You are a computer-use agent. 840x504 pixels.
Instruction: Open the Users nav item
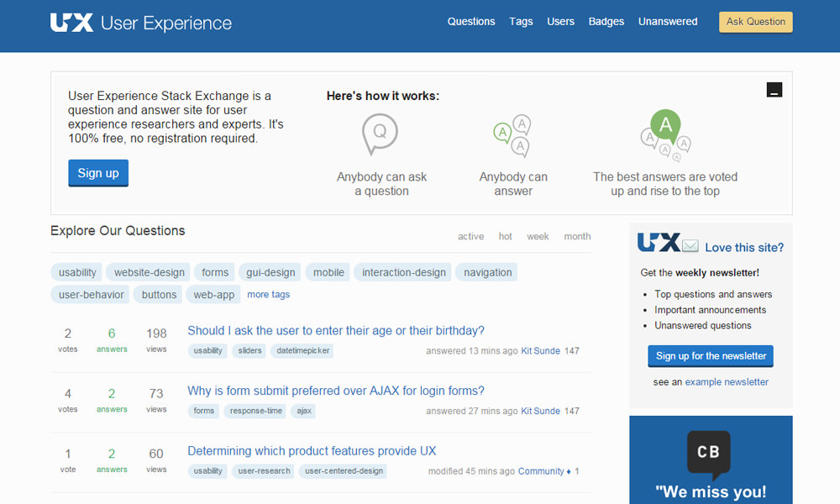pos(560,22)
